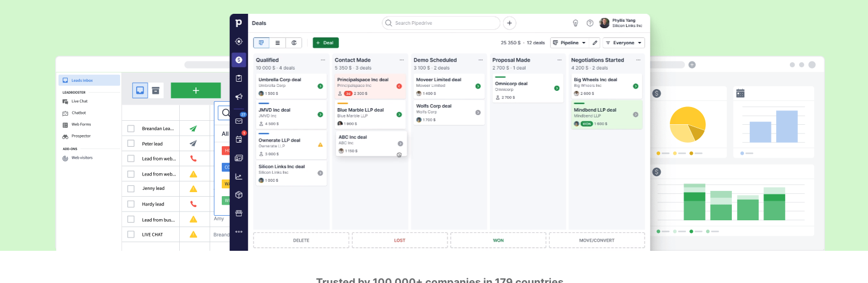Click the DELETE drop zone
Screen dimensions: 868x283
(301, 240)
